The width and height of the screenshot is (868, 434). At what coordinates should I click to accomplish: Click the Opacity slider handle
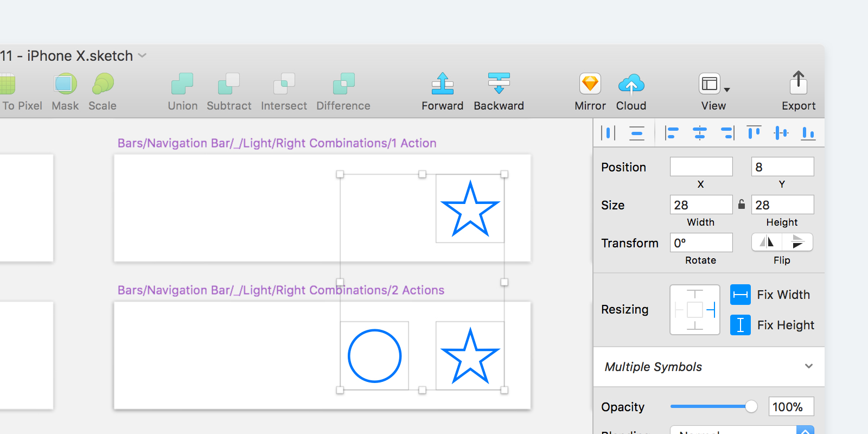751,406
